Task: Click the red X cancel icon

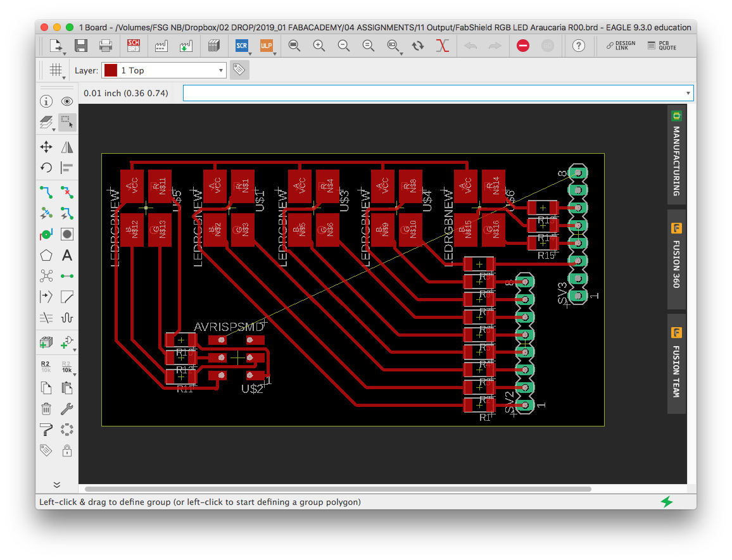Action: click(x=443, y=46)
